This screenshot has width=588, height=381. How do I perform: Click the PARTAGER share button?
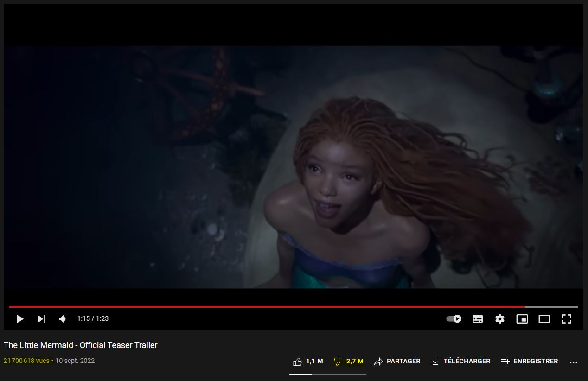[397, 362]
